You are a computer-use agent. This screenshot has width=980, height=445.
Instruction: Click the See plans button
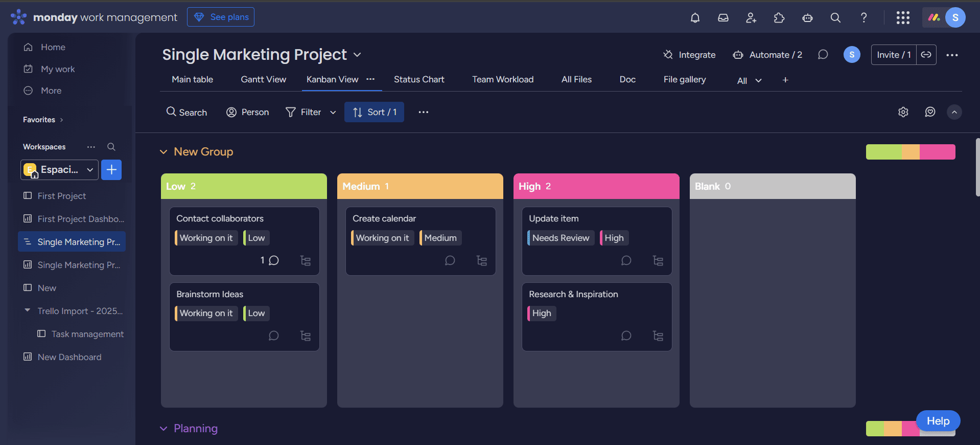click(221, 17)
